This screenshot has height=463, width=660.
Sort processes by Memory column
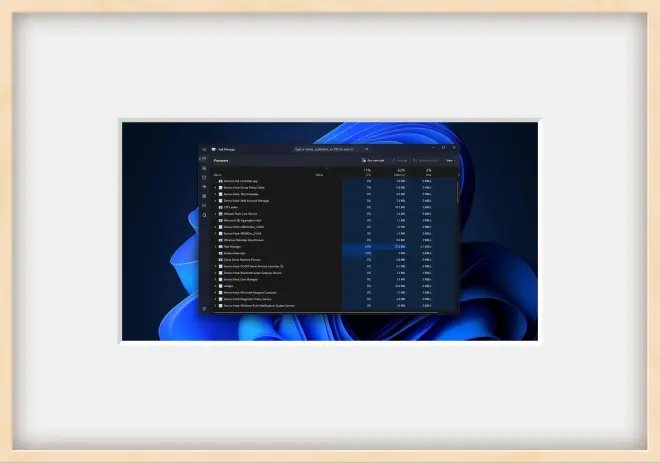tap(399, 173)
